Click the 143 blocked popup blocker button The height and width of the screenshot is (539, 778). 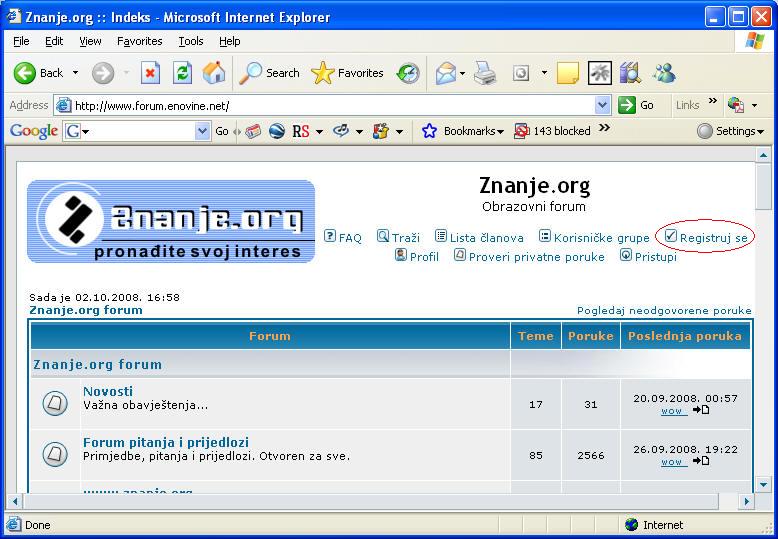(x=552, y=131)
